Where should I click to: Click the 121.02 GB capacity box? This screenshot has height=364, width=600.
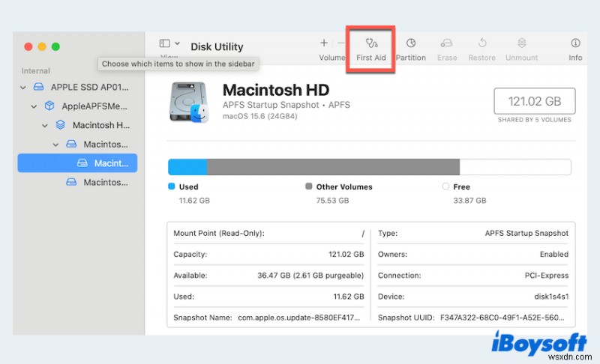pyautogui.click(x=535, y=101)
